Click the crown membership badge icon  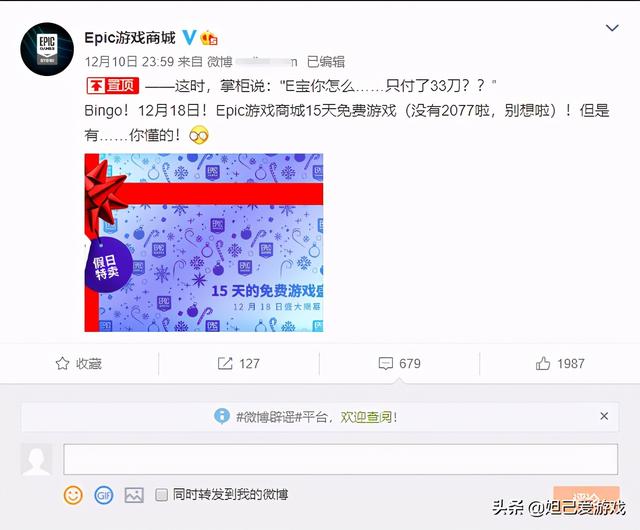click(209, 38)
